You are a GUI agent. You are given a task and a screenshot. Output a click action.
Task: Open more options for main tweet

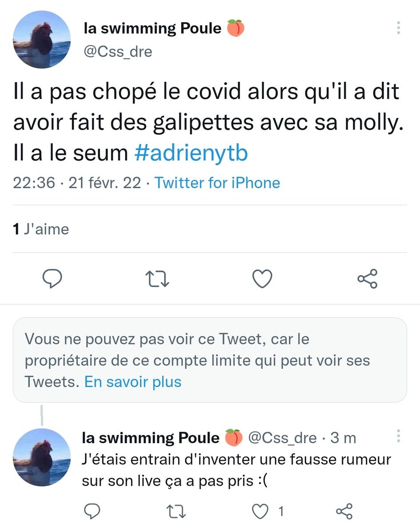399,28
